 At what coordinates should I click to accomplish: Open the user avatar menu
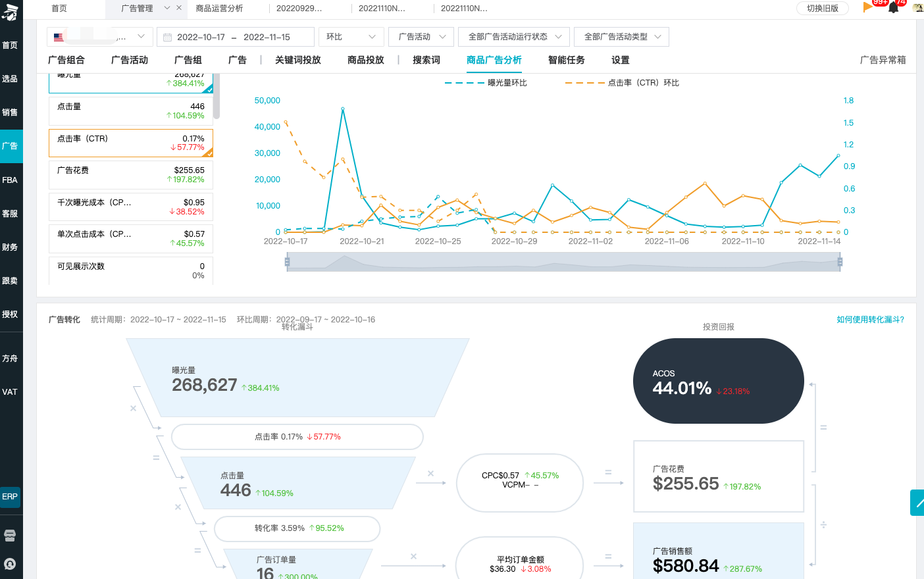point(918,8)
